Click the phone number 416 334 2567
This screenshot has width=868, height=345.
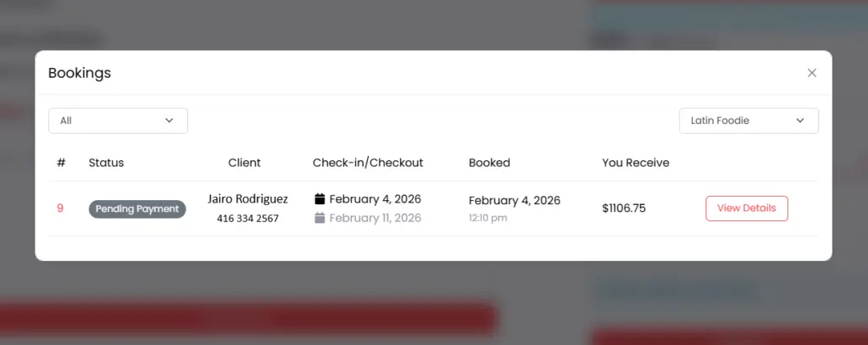[x=248, y=219]
